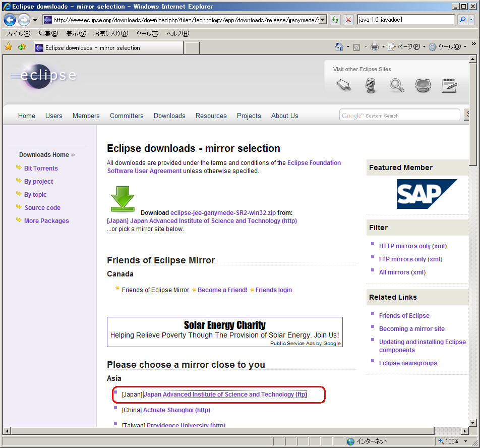Image resolution: width=480 pixels, height=448 pixels.
Task: Click the Refresh page icon
Action: click(x=335, y=20)
